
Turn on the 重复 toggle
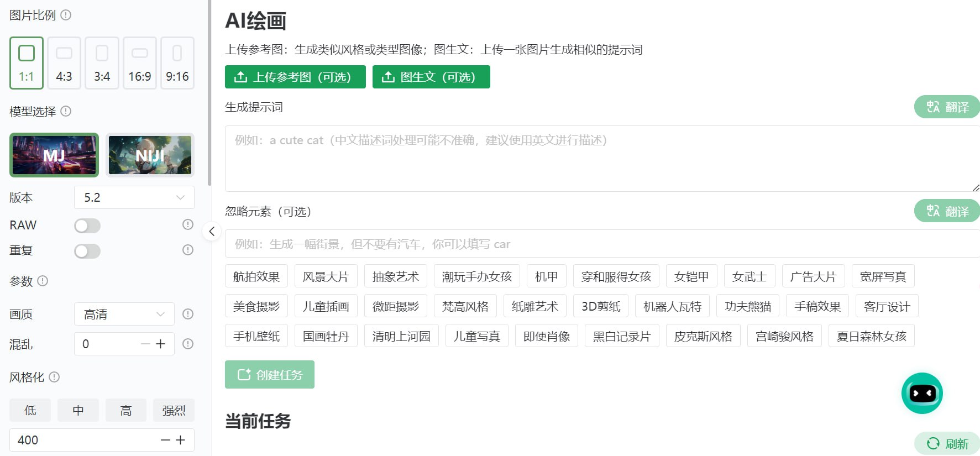87,251
